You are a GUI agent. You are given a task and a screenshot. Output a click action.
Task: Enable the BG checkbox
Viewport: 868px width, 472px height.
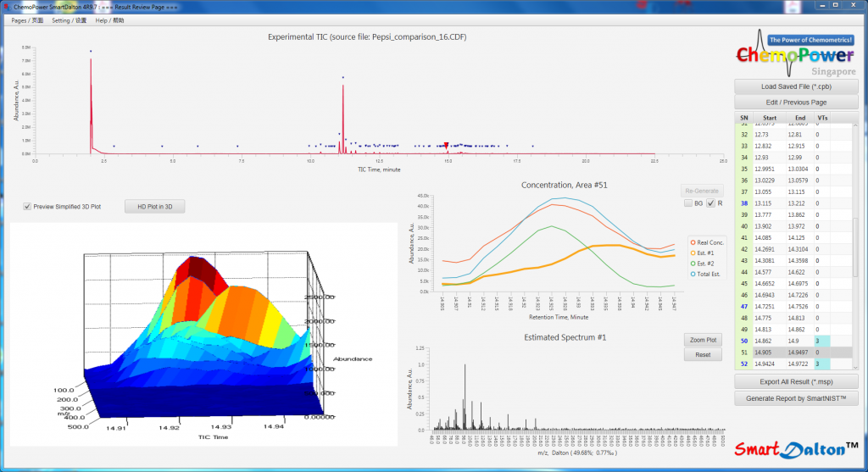pyautogui.click(x=687, y=203)
